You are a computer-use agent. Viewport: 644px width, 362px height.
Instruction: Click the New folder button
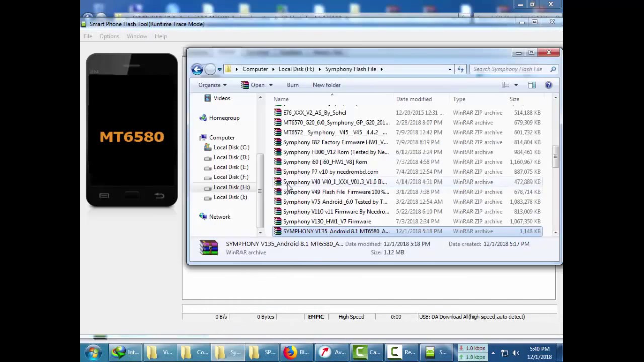pos(327,85)
